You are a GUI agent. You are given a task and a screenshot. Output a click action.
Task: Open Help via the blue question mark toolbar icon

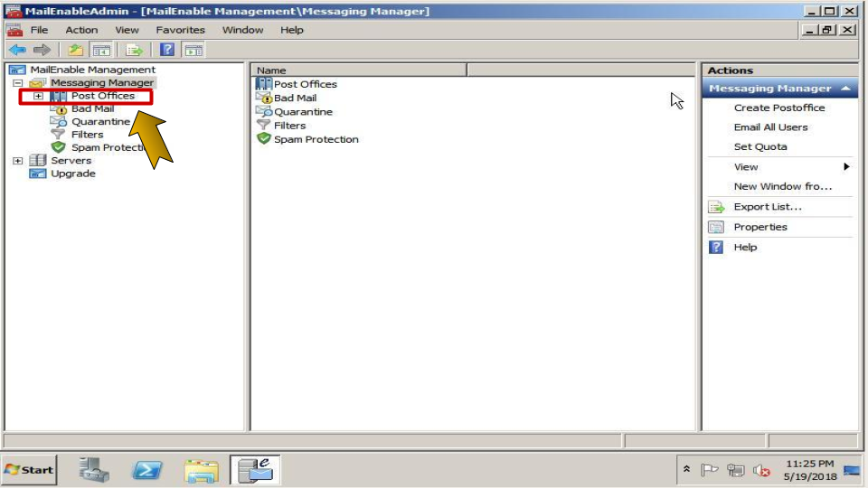tap(167, 50)
